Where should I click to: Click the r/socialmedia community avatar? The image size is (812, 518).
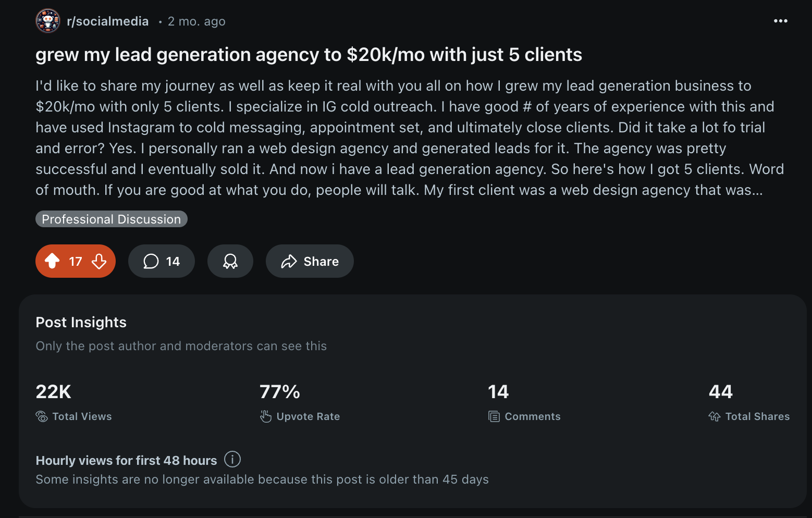click(48, 21)
